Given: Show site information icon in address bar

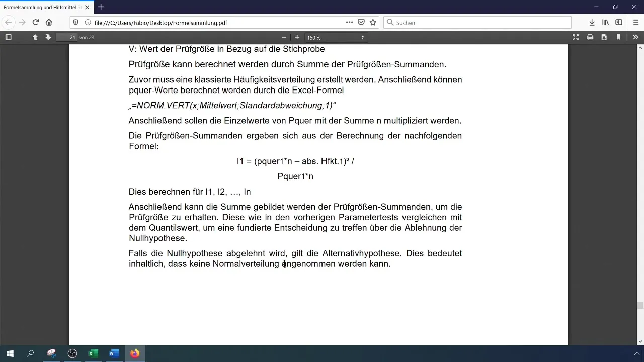Looking at the screenshot, I should [88, 22].
